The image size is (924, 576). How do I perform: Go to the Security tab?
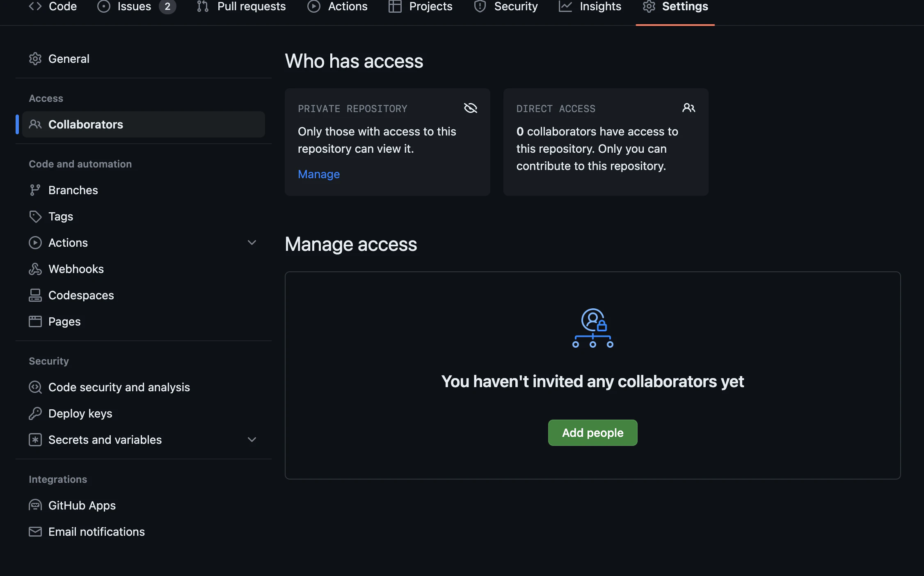pos(505,7)
